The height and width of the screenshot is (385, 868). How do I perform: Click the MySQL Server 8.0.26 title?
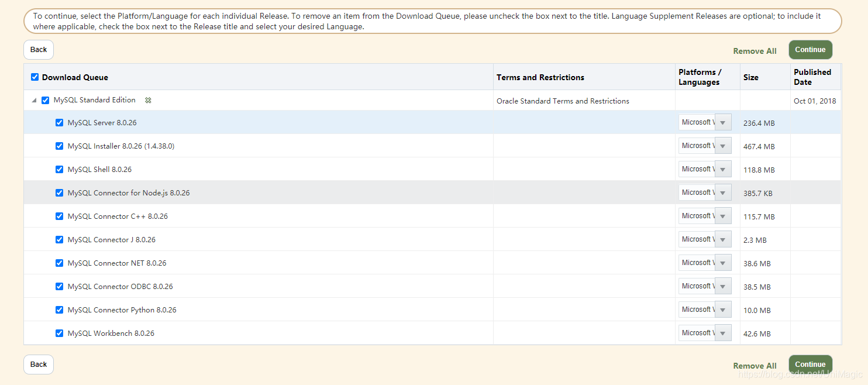point(102,123)
